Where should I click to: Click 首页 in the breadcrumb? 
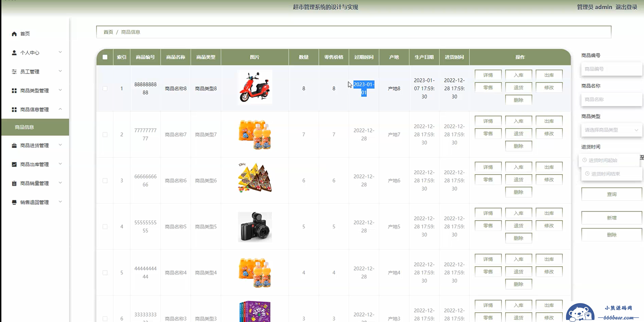[108, 32]
